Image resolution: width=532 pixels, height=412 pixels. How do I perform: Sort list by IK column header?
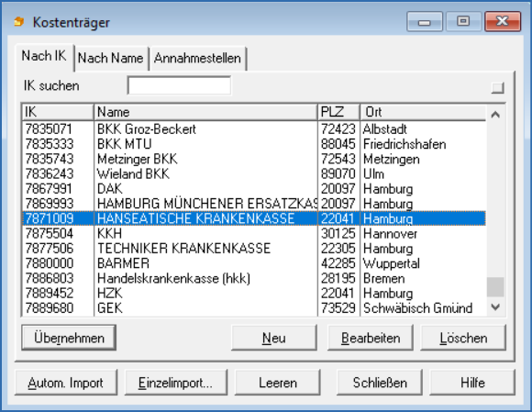58,112
